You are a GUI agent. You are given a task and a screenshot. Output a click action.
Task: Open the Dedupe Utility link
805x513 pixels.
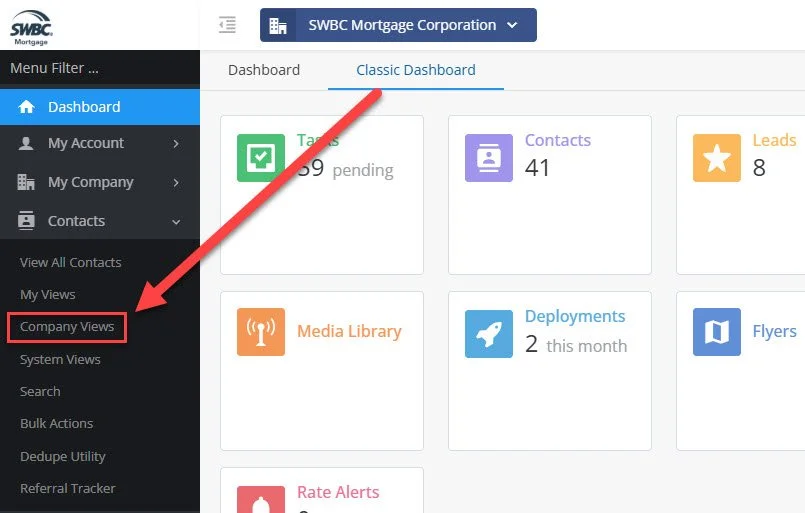(x=63, y=457)
